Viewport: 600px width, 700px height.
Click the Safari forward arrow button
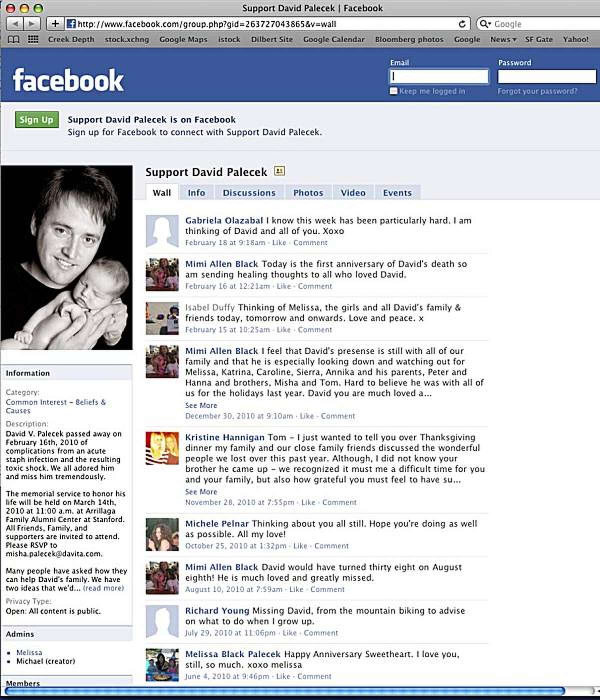[x=31, y=23]
